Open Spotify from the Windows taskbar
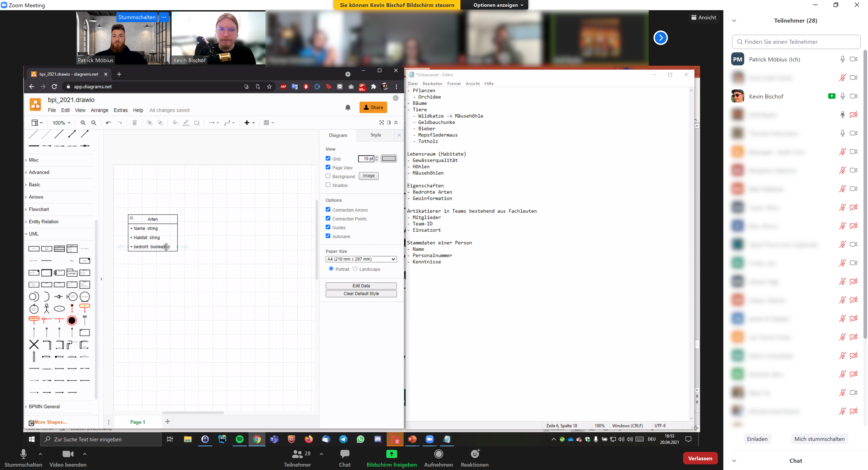The height and width of the screenshot is (470, 868). click(240, 439)
